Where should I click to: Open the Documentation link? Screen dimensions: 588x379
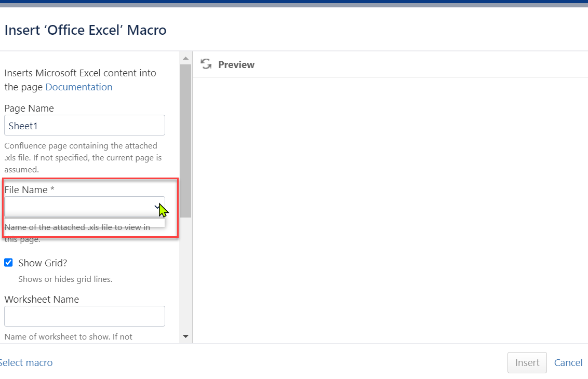click(x=79, y=87)
